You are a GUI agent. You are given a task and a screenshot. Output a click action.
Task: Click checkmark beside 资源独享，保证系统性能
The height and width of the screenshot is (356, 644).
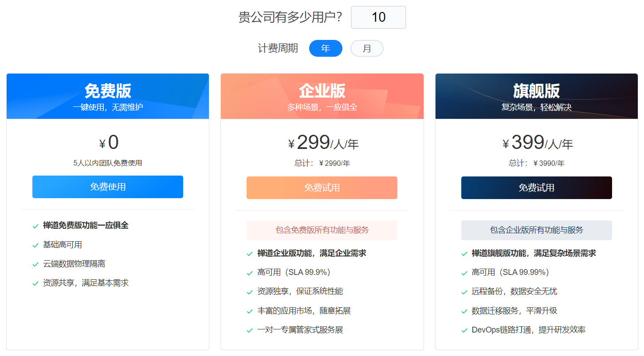click(250, 292)
